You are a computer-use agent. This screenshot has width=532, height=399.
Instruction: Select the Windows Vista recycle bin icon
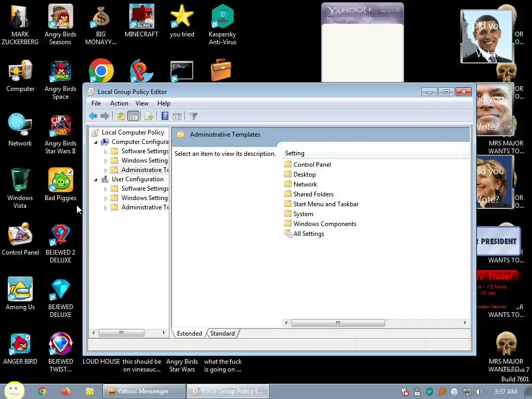[20, 188]
